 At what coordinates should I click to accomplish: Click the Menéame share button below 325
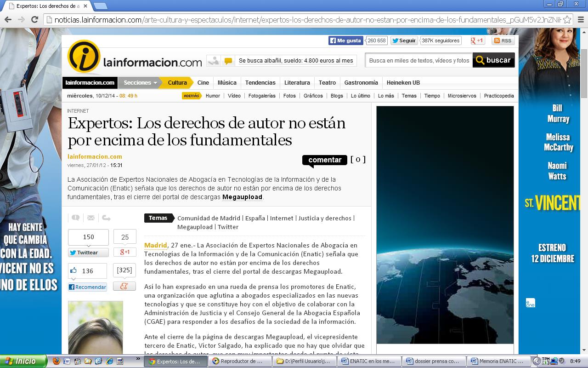click(124, 286)
